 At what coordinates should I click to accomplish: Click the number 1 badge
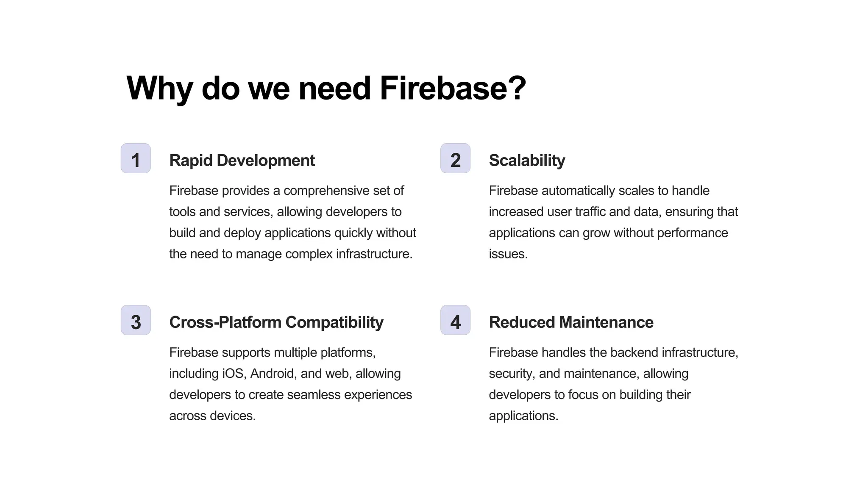pyautogui.click(x=136, y=158)
